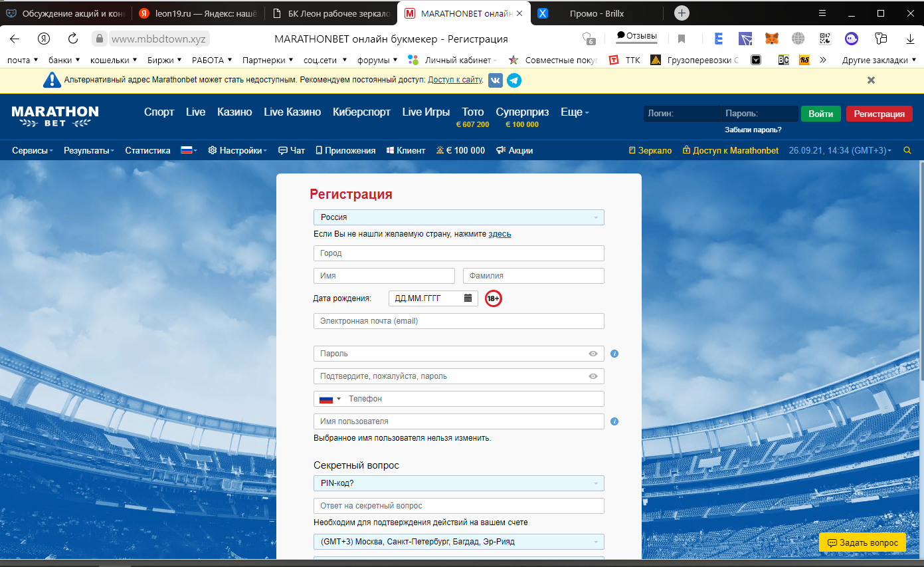Click the green Войти button
Screen dimensions: 924x567
click(x=821, y=114)
